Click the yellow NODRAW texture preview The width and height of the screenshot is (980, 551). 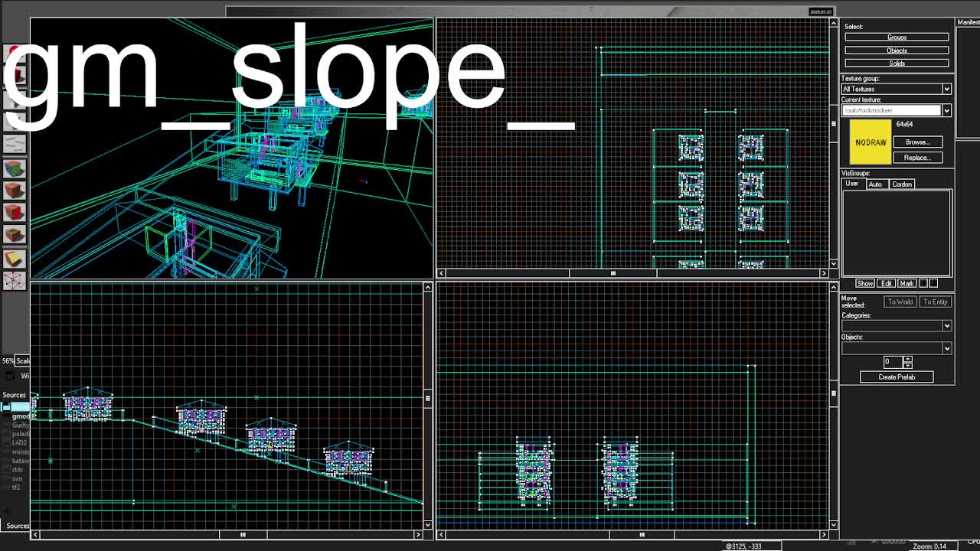[x=871, y=143]
